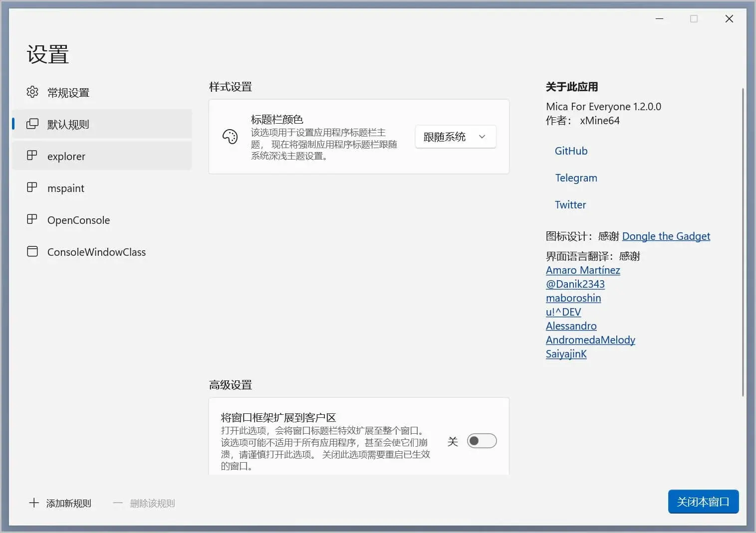Screen dimensions: 756x533
Task: Click the explorer rule icon
Action: [x=32, y=156]
